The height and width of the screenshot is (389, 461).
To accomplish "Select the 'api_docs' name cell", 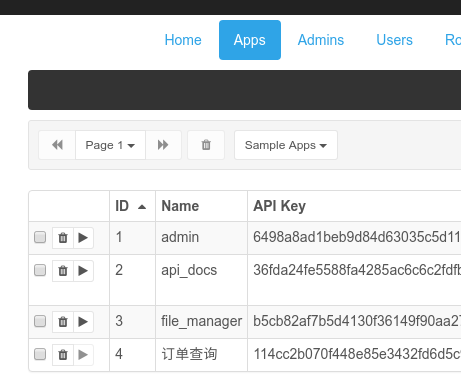I will pyautogui.click(x=189, y=270).
